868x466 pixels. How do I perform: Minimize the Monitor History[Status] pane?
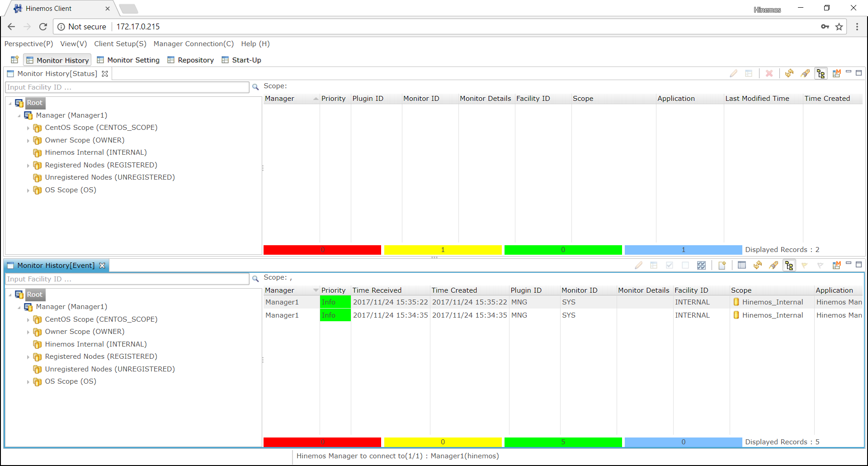click(849, 72)
